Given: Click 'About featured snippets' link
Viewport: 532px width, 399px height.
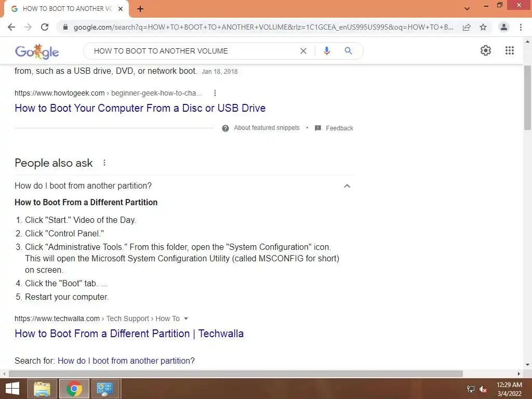Looking at the screenshot, I should point(267,128).
